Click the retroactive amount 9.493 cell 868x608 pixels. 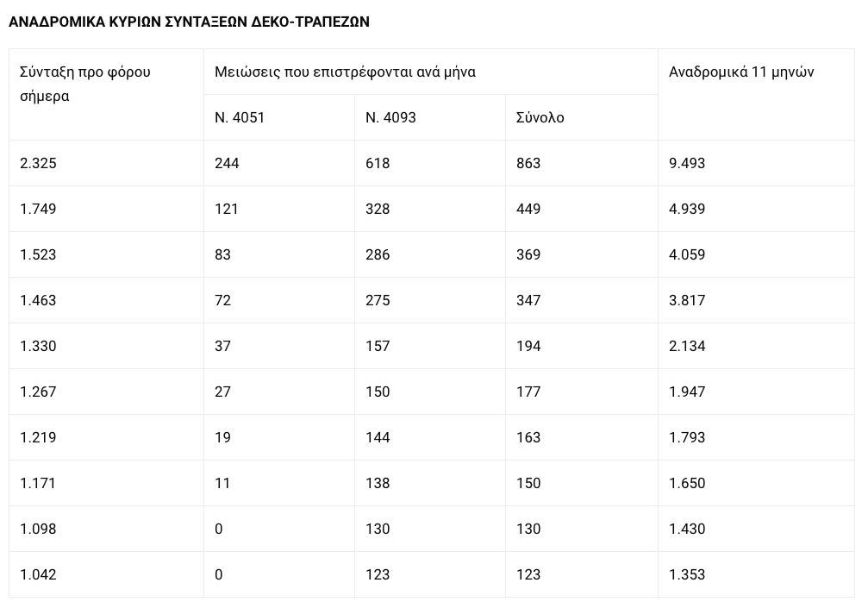(756, 163)
